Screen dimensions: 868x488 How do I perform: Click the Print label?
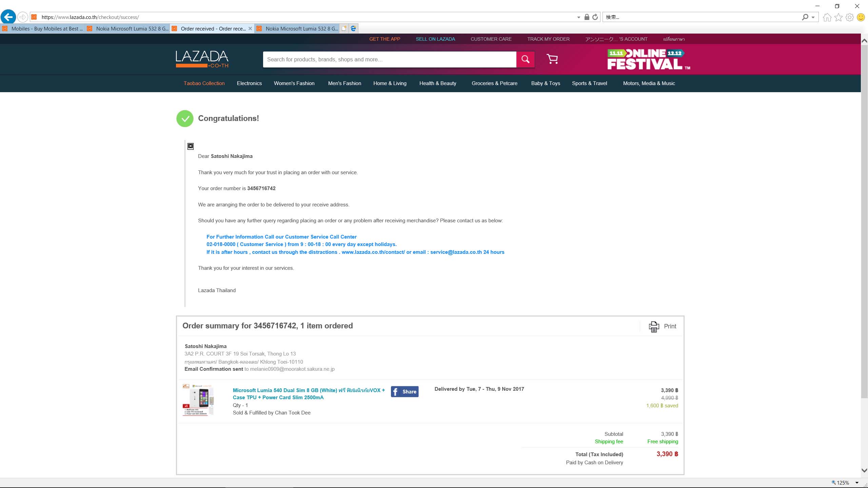click(x=670, y=326)
